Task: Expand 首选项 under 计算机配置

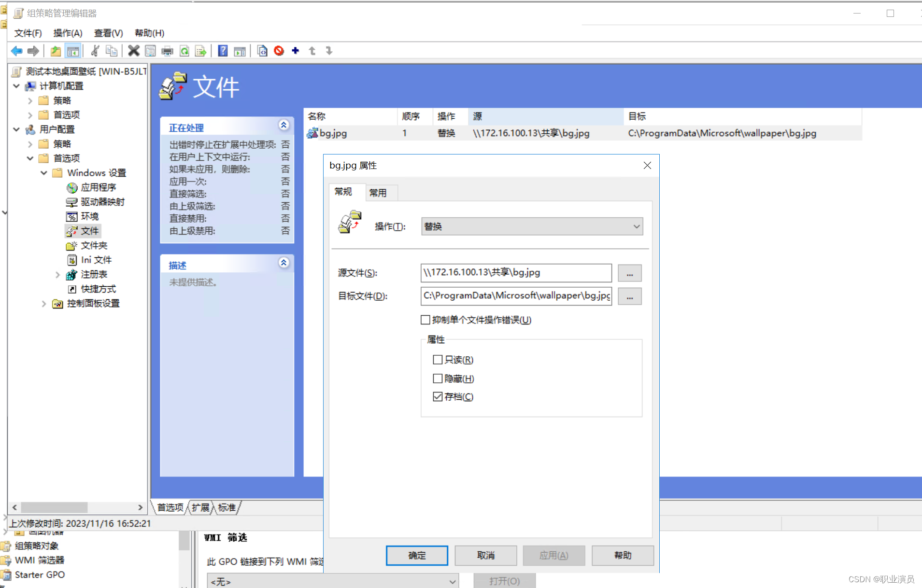Action: click(x=30, y=115)
